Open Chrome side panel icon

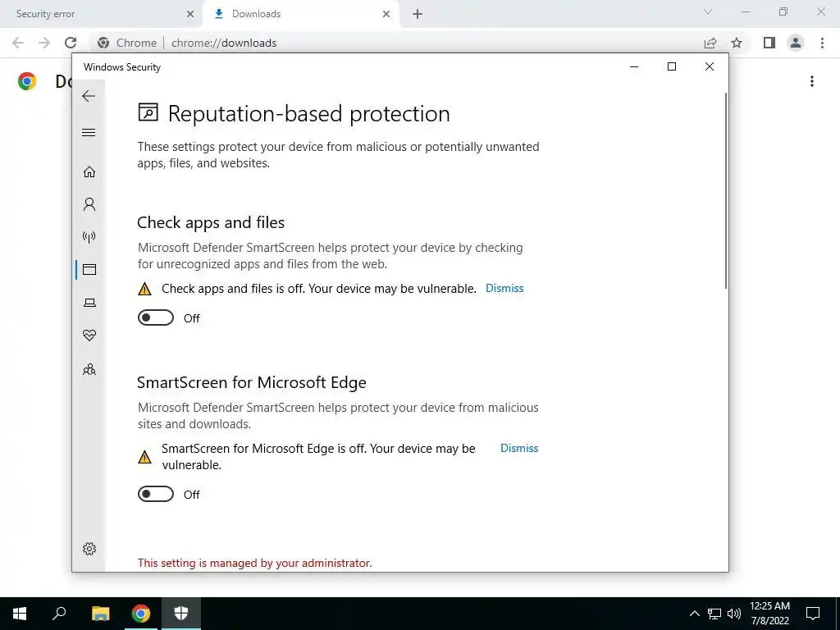[769, 43]
